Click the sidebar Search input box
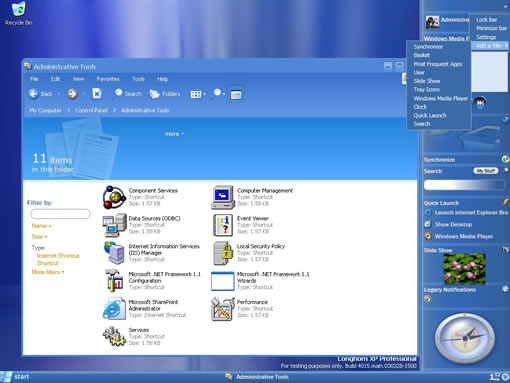 point(464,185)
